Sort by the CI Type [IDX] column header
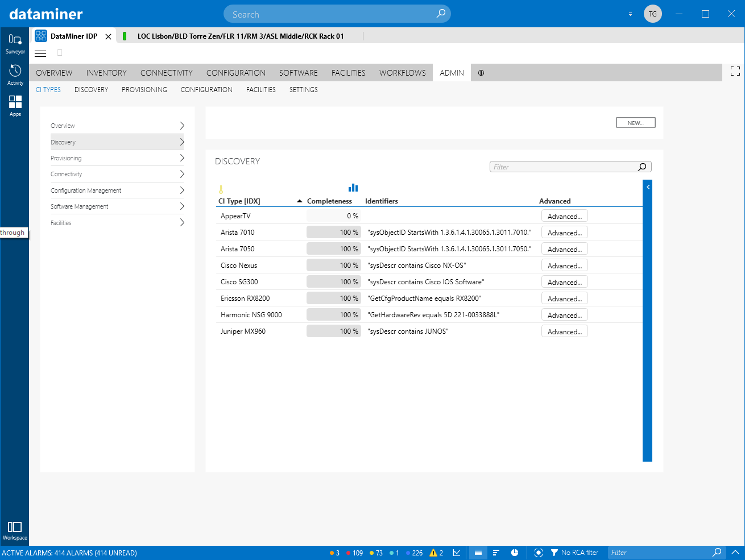The width and height of the screenshot is (745, 560). tap(239, 201)
